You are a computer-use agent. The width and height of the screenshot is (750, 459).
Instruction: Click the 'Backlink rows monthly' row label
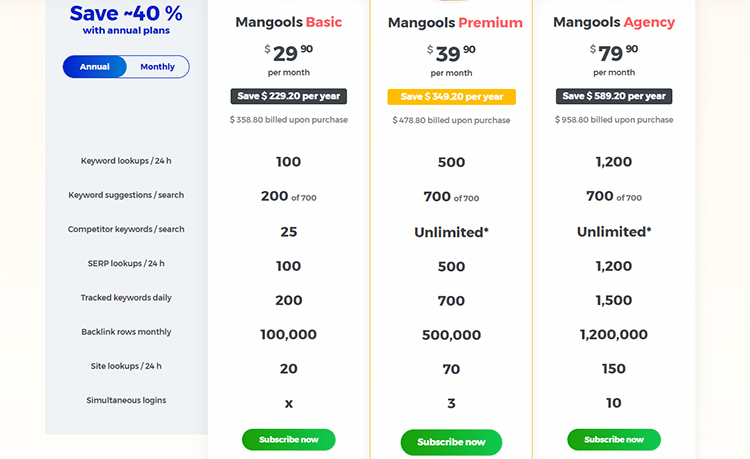point(126,332)
